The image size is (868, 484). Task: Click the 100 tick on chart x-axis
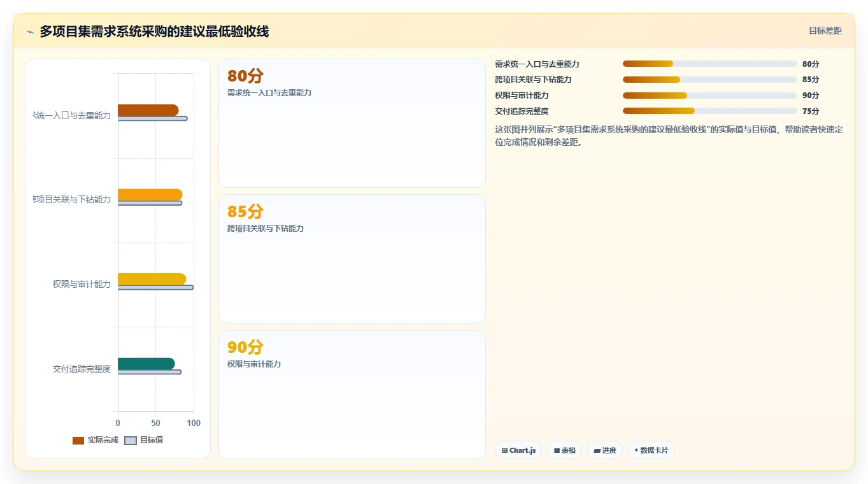[x=194, y=423]
